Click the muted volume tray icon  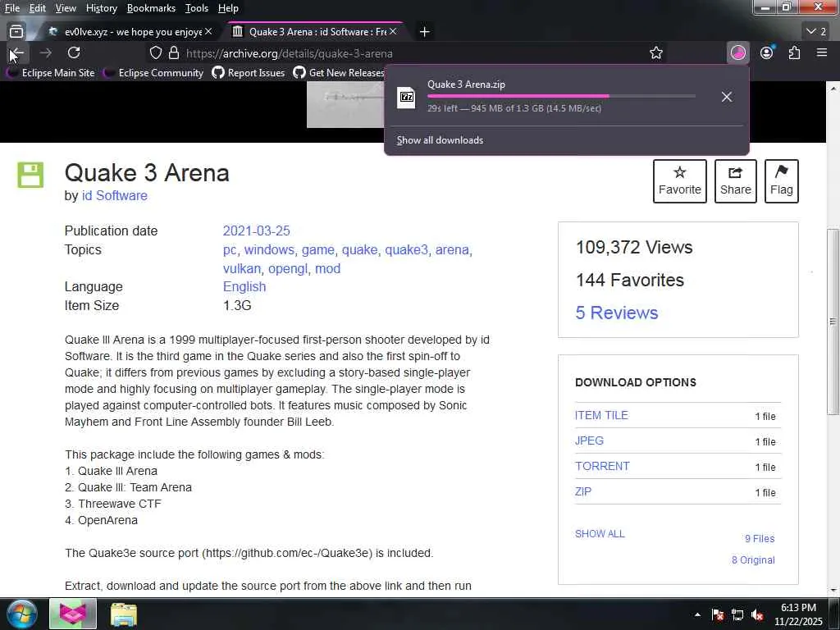(x=757, y=614)
